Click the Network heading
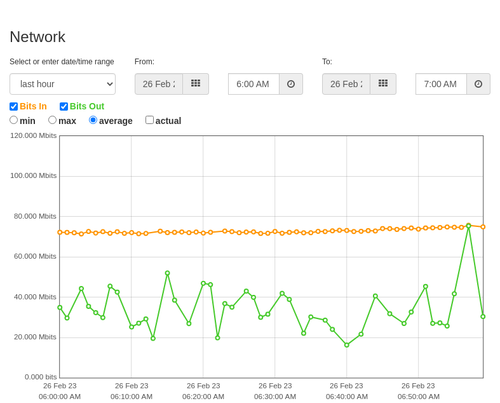The image size is (500, 403). [38, 37]
